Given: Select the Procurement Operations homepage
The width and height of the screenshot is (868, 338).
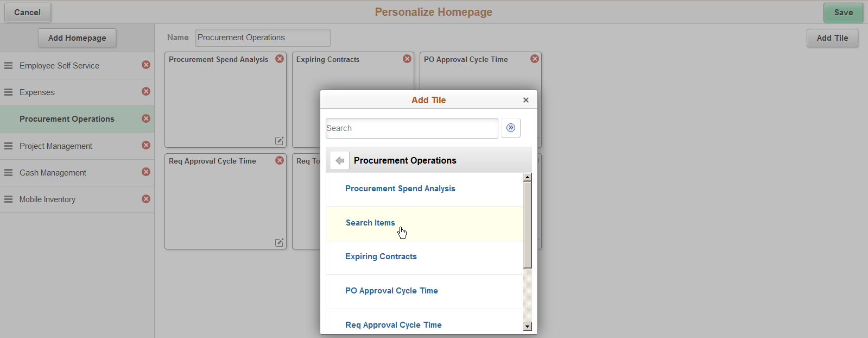Looking at the screenshot, I should coord(67,119).
